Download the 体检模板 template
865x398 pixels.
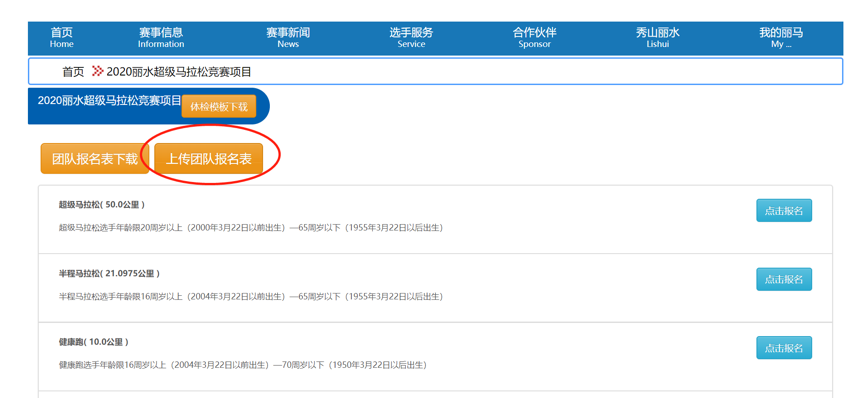pos(219,107)
